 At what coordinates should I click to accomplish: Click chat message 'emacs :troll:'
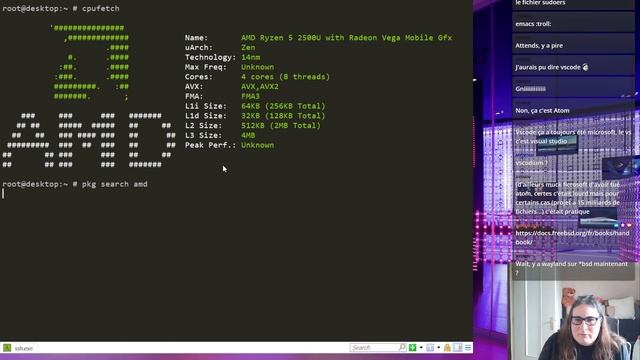tap(533, 24)
